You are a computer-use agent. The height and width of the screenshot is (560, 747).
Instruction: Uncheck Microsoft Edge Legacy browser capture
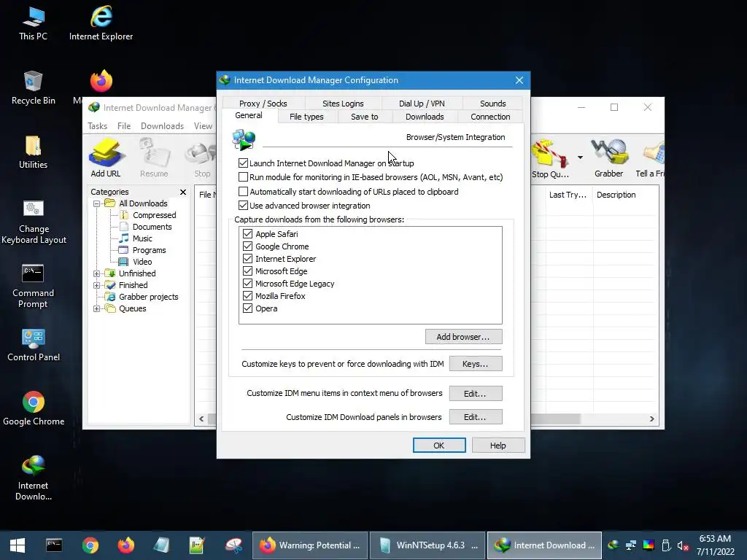(x=247, y=284)
